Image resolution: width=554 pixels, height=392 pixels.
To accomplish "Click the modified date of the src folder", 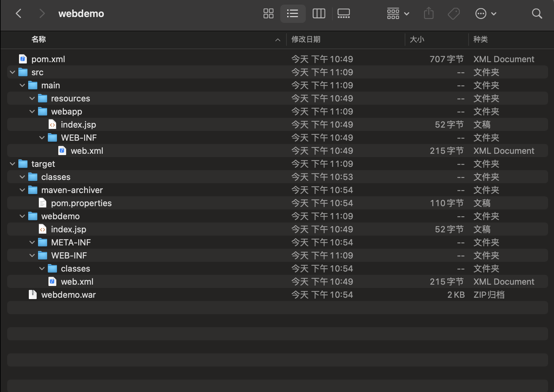I will point(322,72).
